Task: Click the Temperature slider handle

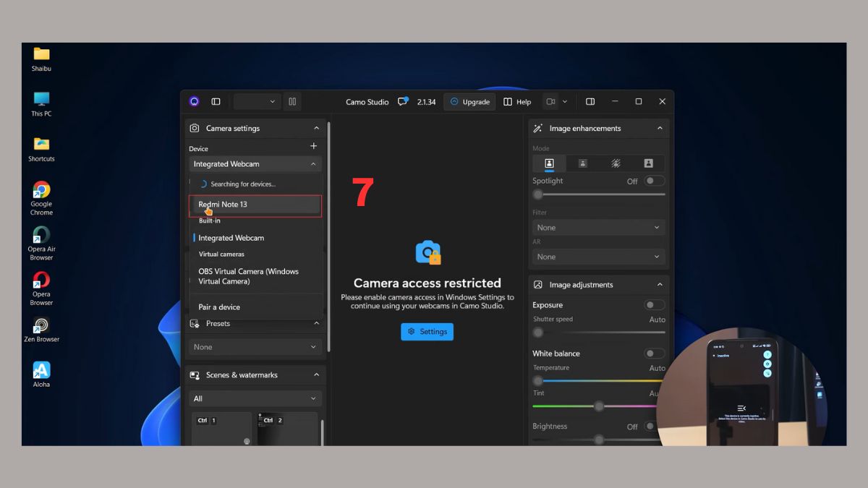Action: click(x=537, y=381)
